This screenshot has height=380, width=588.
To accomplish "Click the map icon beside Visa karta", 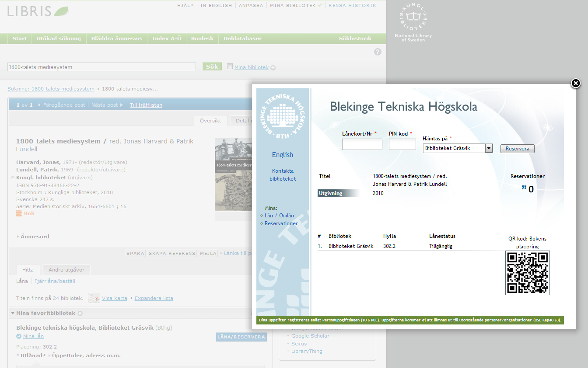I will coord(94,298).
